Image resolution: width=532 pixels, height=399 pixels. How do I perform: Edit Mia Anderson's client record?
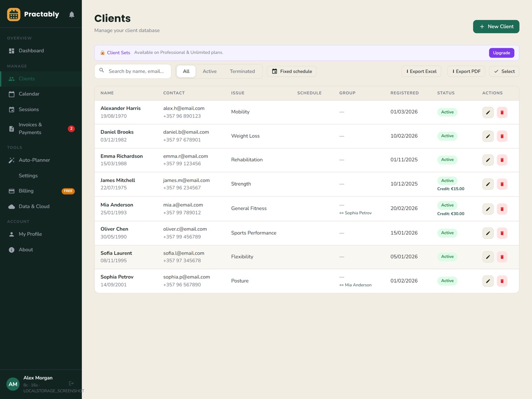(x=488, y=209)
